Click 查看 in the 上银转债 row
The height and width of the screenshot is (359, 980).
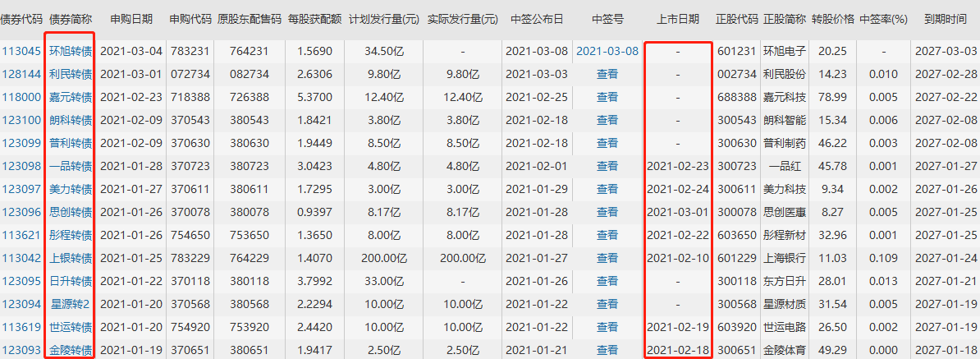(607, 258)
